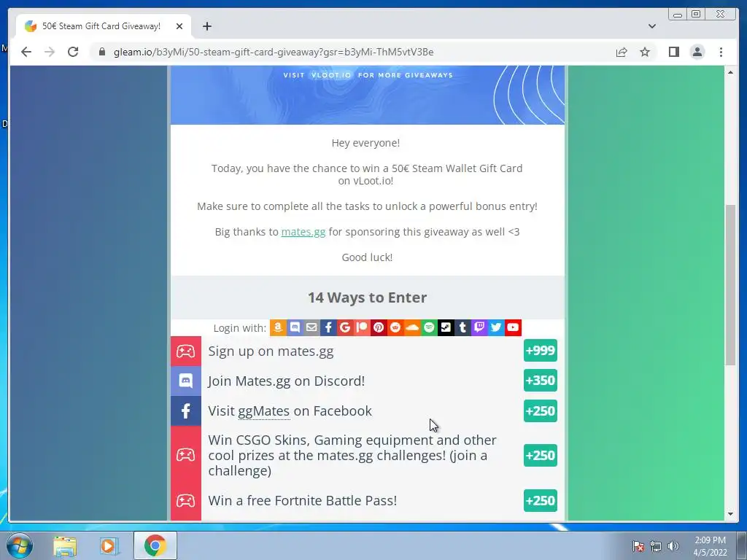Log in with the Twitch icon

[479, 327]
